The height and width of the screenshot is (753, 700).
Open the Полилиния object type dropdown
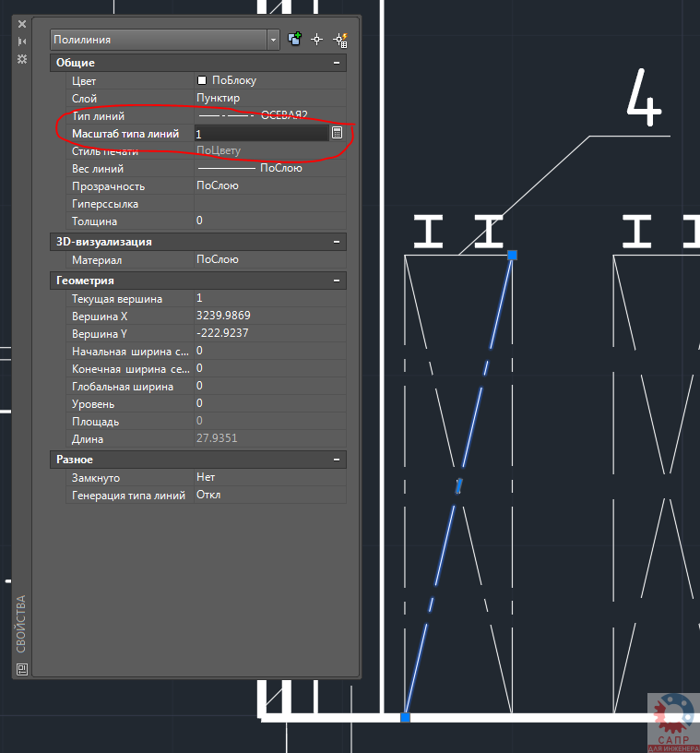click(x=273, y=40)
